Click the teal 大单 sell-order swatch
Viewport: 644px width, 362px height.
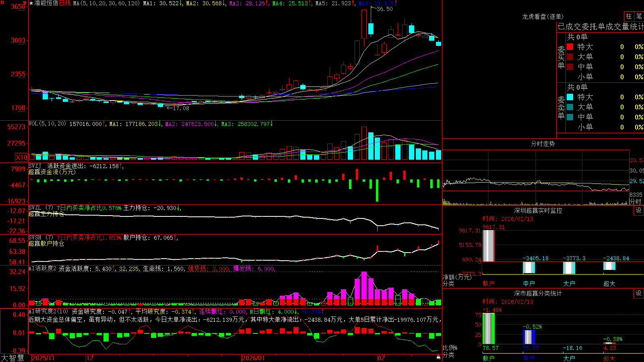point(570,107)
